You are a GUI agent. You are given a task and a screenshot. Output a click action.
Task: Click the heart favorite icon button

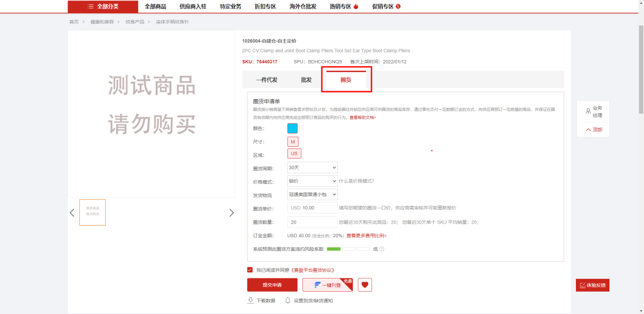[x=364, y=285]
